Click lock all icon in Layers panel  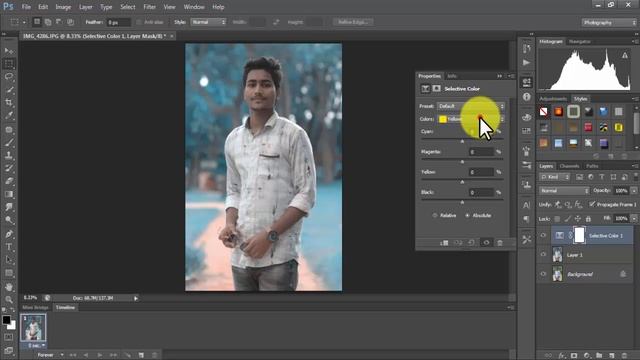pos(588,219)
